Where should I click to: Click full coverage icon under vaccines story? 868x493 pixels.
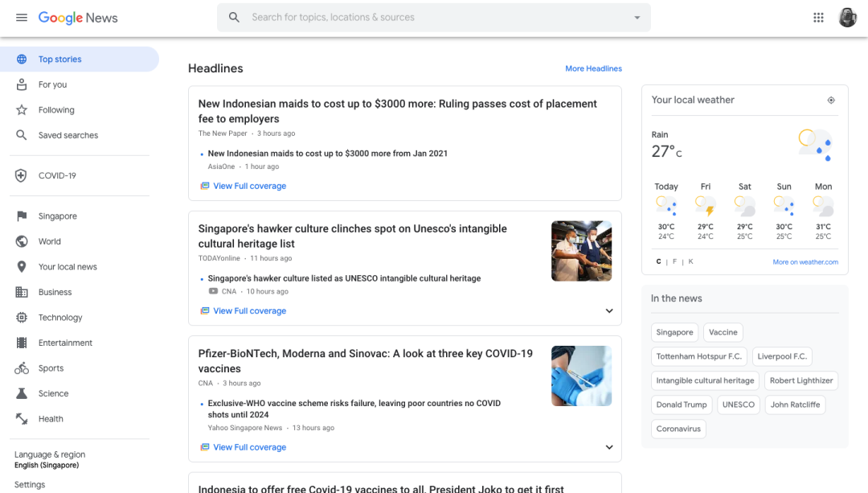pyautogui.click(x=205, y=447)
